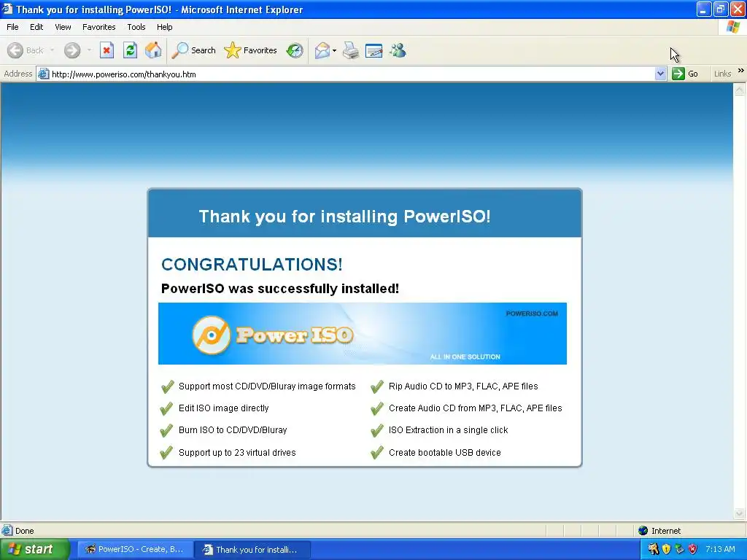Click checkmark beside 'Support up to 23 virtual drives'
The height and width of the screenshot is (560, 747).
pyautogui.click(x=166, y=452)
